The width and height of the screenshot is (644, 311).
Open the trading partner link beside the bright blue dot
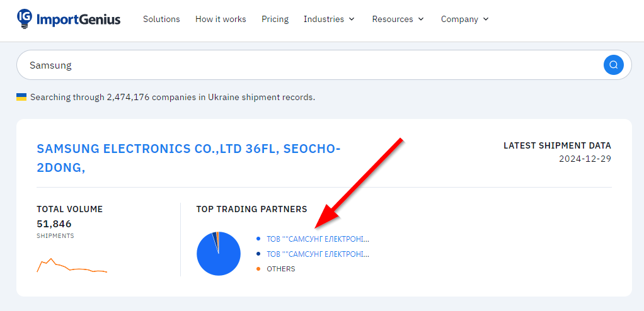318,239
